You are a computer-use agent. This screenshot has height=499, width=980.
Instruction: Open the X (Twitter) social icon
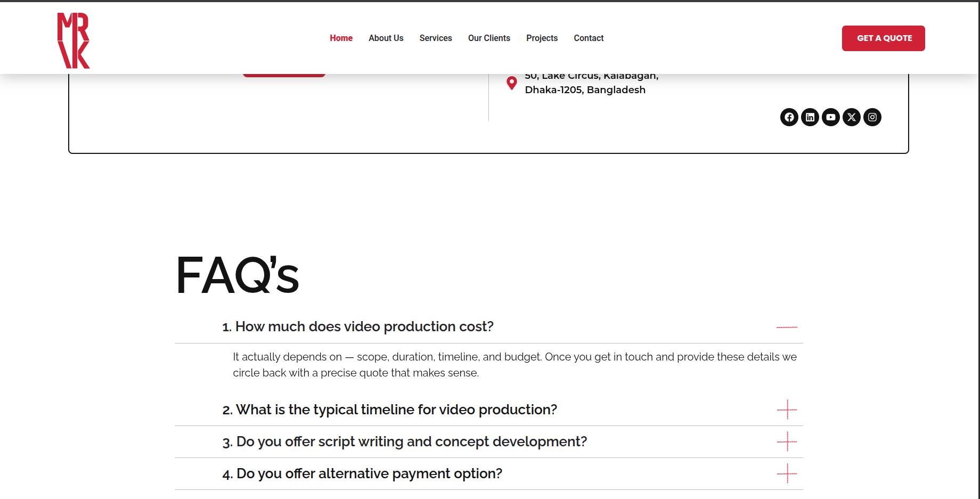(851, 117)
